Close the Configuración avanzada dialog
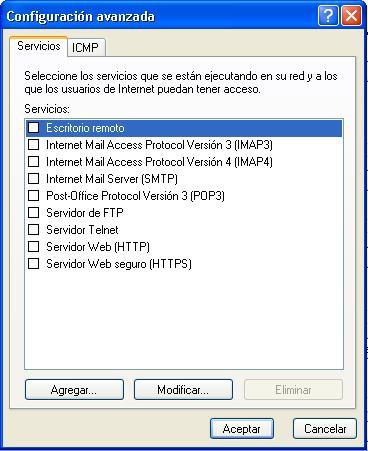The height and width of the screenshot is (451, 368). (351, 16)
